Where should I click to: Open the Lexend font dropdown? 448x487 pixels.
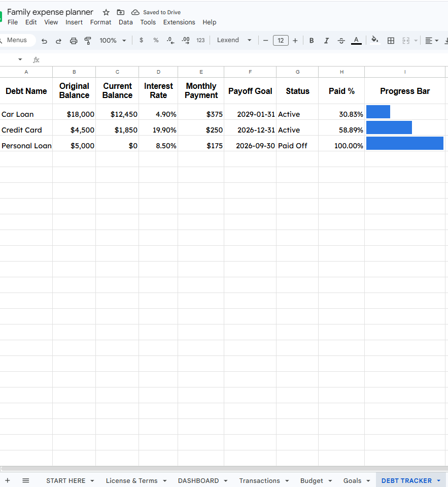[234, 40]
